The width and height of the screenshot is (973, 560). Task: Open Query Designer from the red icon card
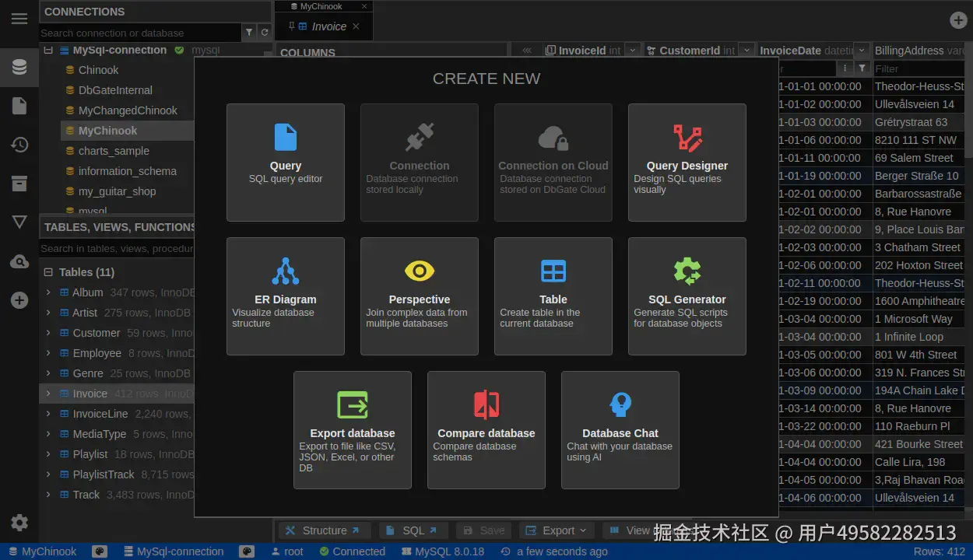click(x=687, y=163)
